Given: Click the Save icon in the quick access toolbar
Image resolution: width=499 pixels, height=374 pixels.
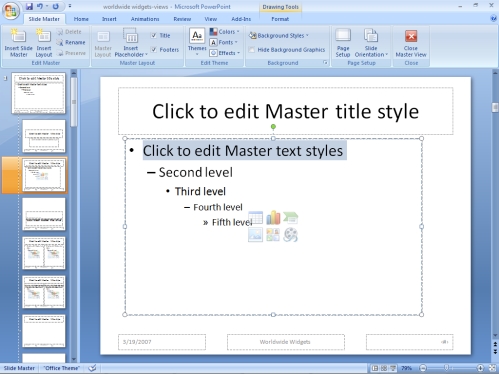Looking at the screenshot, I should (29, 6).
